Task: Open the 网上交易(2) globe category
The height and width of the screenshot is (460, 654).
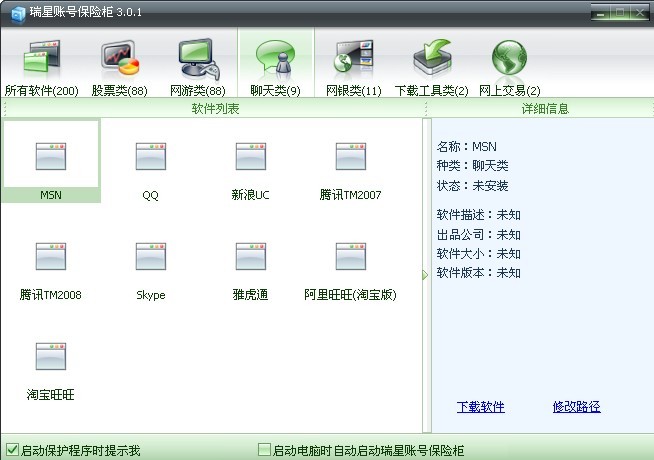Action: 509,58
